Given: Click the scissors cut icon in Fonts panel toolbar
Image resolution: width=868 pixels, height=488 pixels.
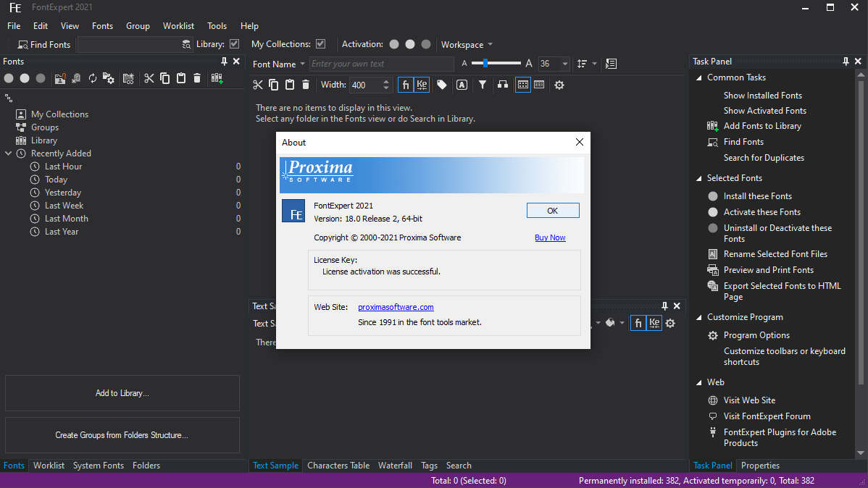Looking at the screenshot, I should point(149,79).
